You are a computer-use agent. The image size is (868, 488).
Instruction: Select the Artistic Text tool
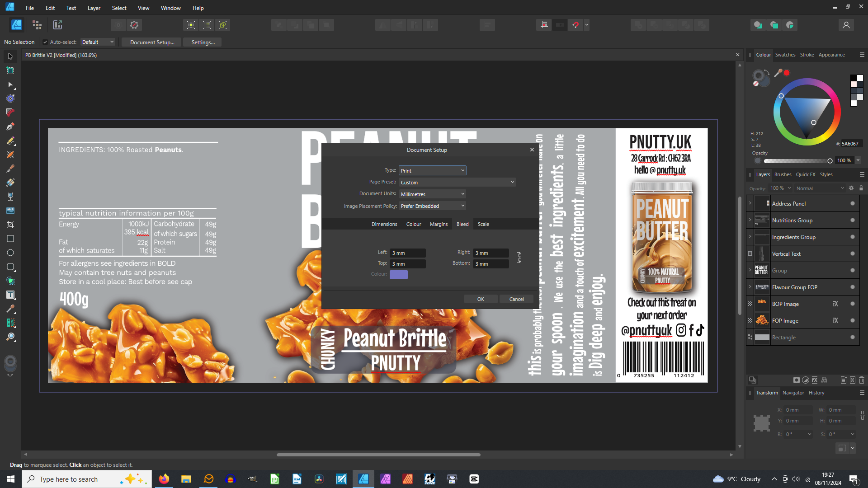coord(10,295)
